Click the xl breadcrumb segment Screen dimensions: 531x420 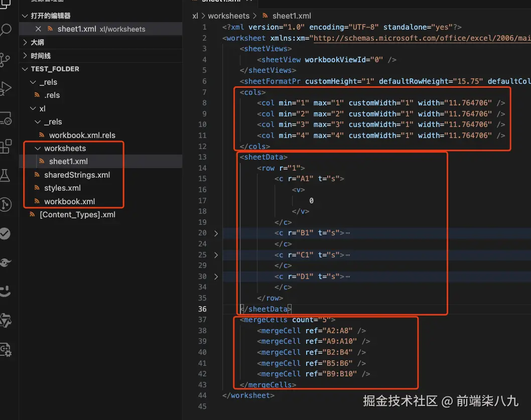point(195,16)
